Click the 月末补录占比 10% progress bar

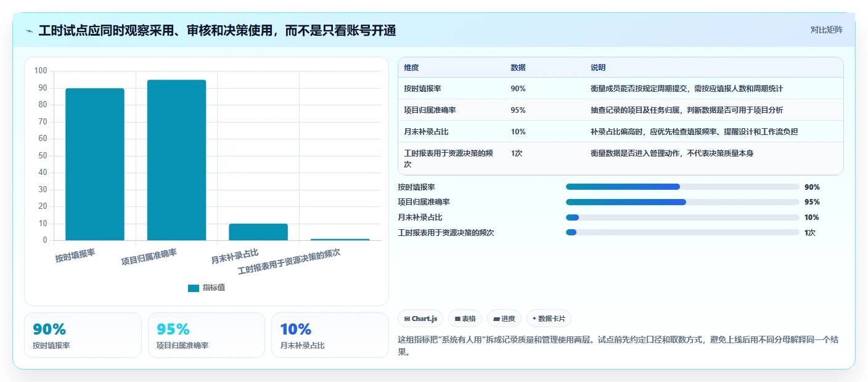coord(682,217)
